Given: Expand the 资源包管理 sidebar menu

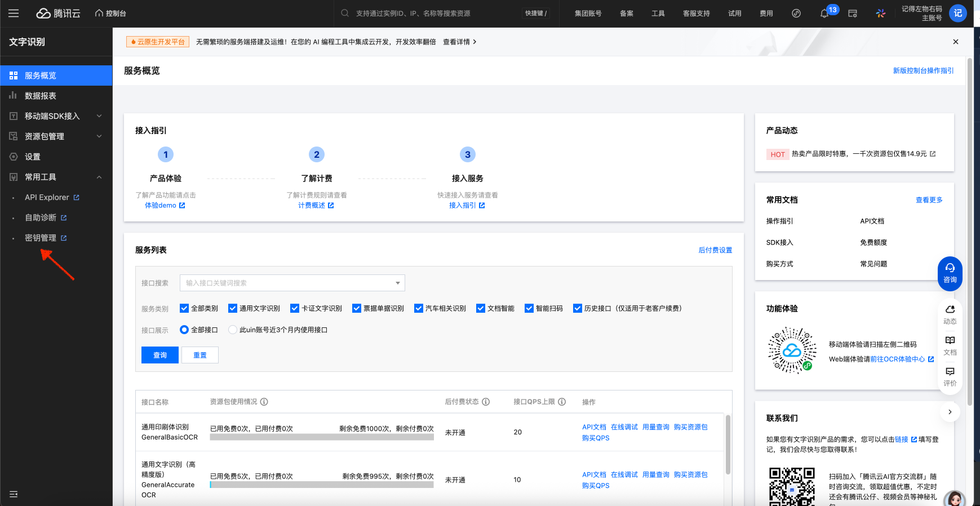Looking at the screenshot, I should click(x=56, y=136).
